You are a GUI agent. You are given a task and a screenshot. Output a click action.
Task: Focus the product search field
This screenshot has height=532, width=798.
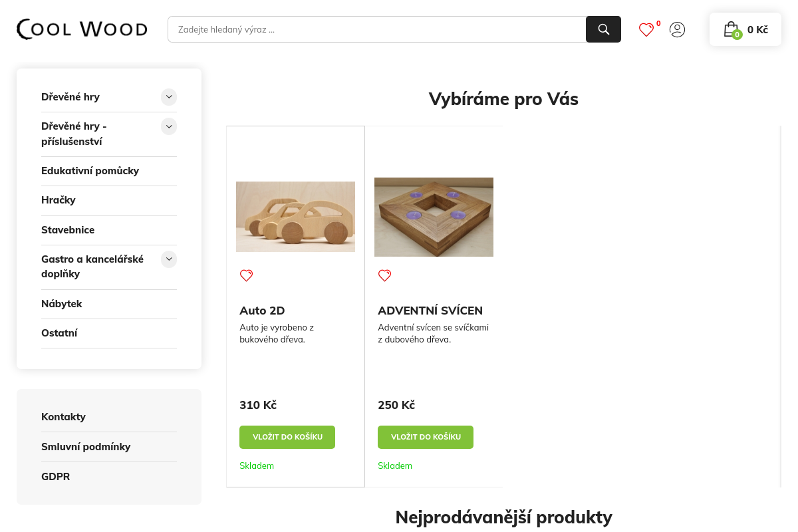(376, 29)
